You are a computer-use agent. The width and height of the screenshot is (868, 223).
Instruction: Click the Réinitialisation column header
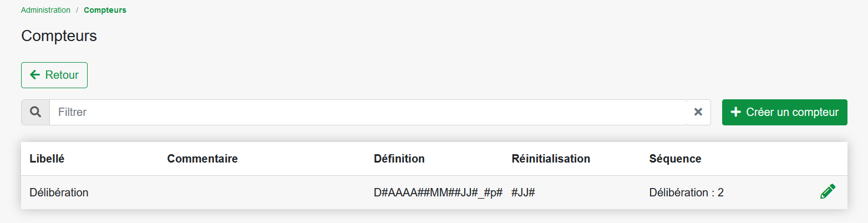tap(551, 159)
